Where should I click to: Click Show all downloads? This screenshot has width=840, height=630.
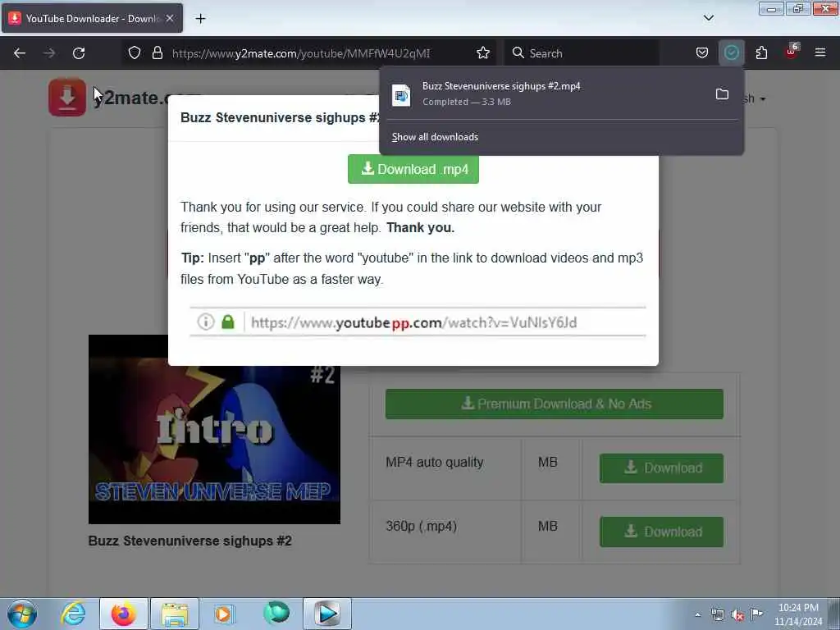435,137
